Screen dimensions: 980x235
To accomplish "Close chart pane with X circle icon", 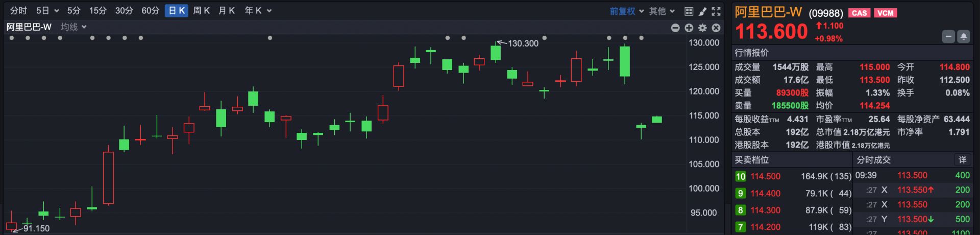I will (716, 28).
